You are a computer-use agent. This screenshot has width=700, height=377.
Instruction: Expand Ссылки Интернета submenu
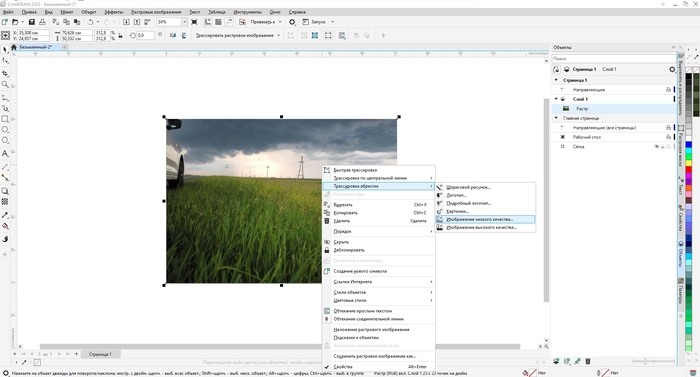click(379, 282)
